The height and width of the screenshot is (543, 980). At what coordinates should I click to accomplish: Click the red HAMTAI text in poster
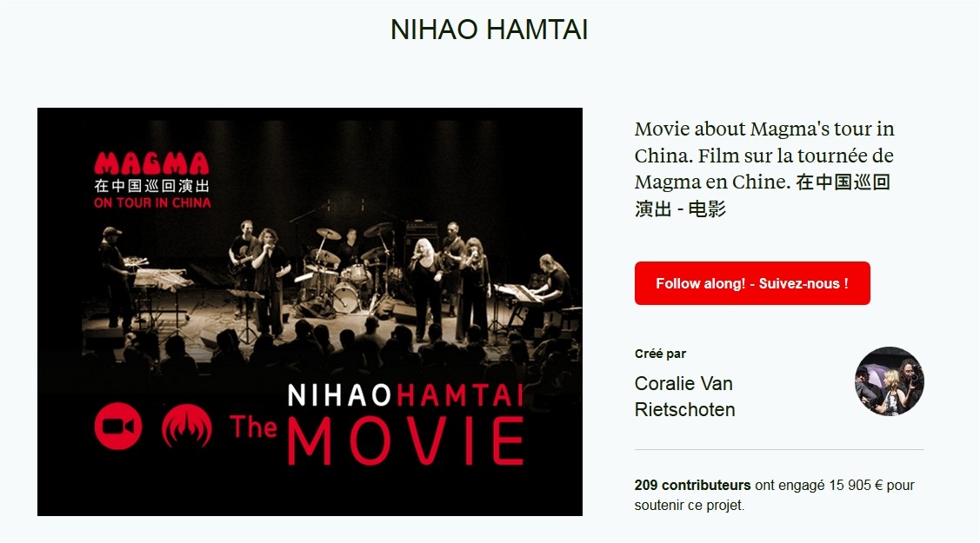pos(460,395)
